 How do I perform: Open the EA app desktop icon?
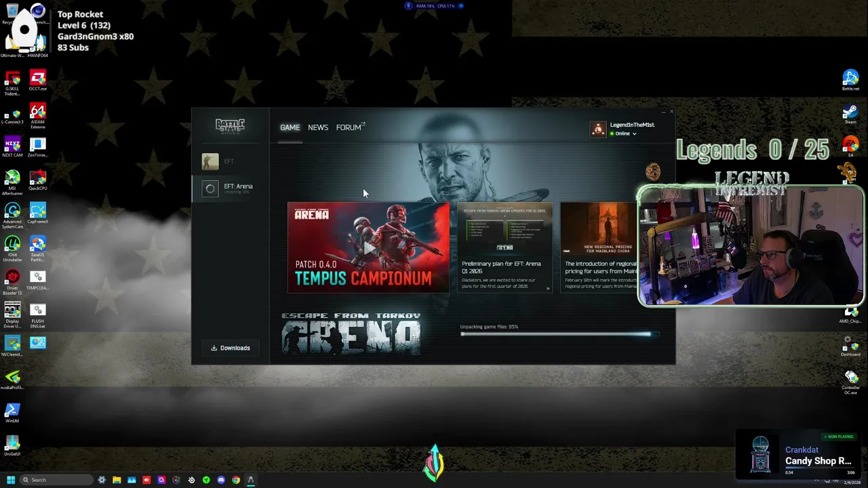[x=850, y=147]
